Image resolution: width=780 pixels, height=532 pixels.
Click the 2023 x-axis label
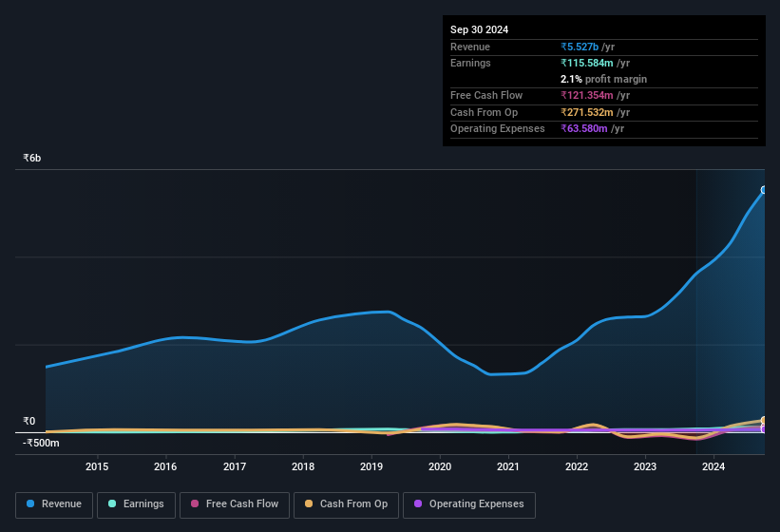[645, 466]
